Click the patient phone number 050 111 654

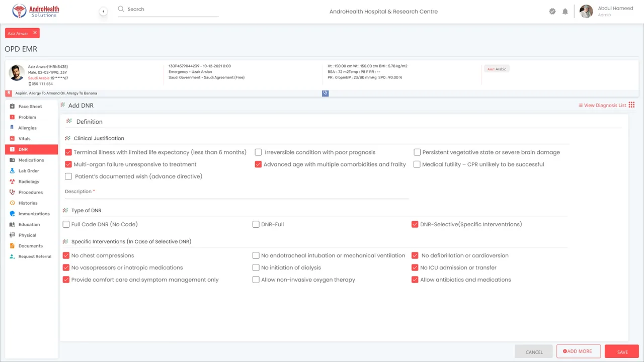click(42, 83)
